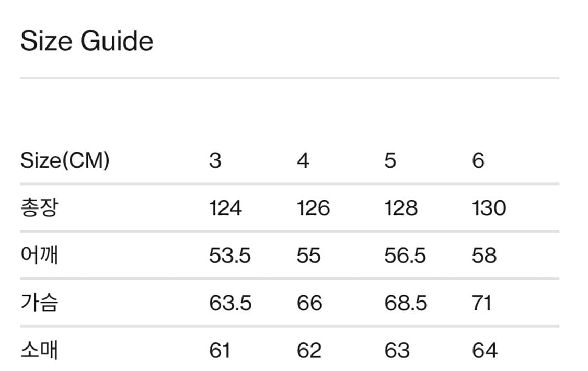This screenshot has width=588, height=371.
Task: Select size 5 column header
Action: point(390,160)
